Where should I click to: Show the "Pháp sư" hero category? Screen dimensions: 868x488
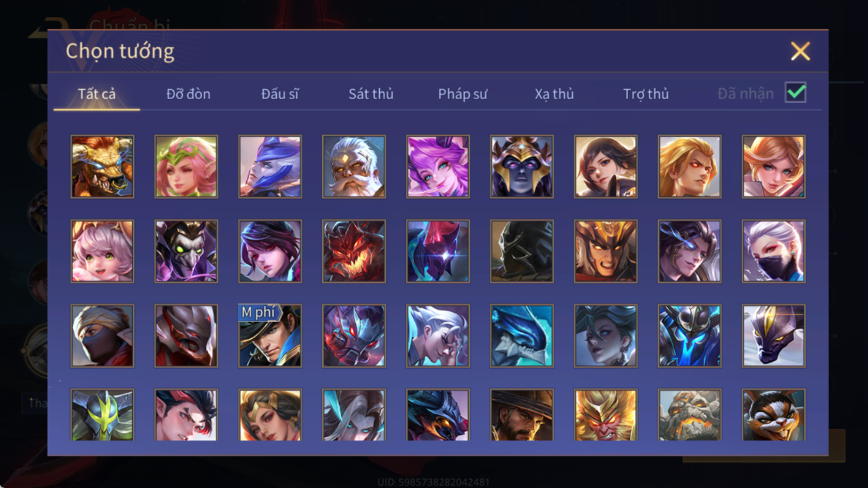pyautogui.click(x=462, y=94)
